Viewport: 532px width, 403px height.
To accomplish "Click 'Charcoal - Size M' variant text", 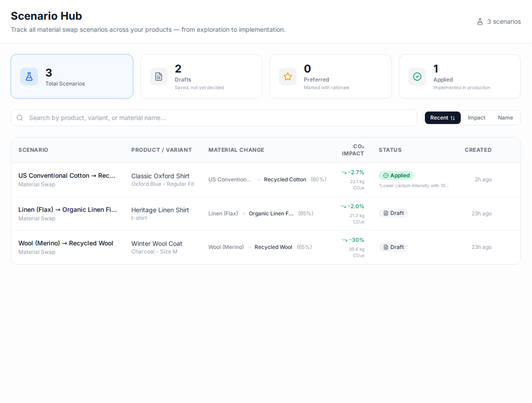I will 154,252.
